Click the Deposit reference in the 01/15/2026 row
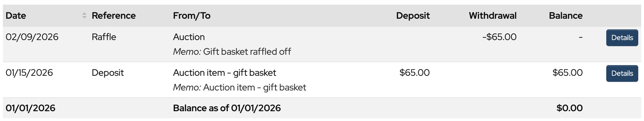The image size is (644, 121). coord(107,73)
